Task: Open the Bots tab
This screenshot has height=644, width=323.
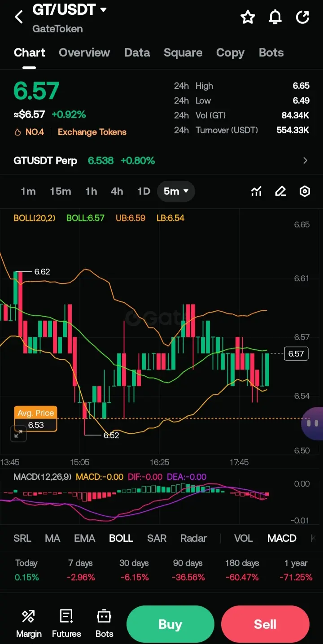Action: (271, 52)
